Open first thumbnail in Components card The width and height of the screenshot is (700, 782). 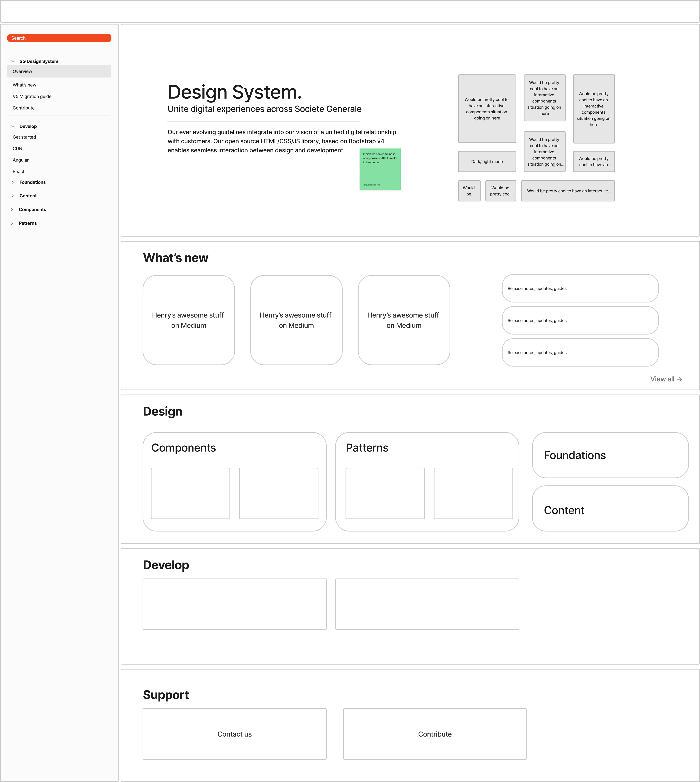point(190,494)
